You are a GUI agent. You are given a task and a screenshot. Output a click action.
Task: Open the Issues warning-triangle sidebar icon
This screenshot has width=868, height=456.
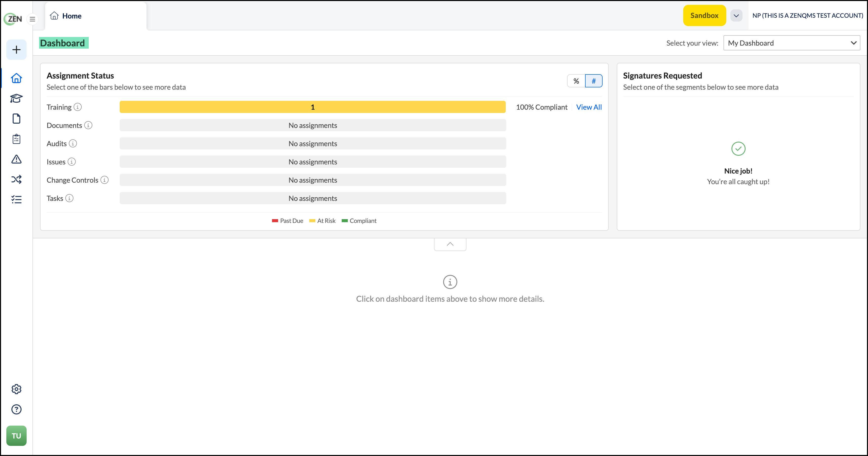16,159
